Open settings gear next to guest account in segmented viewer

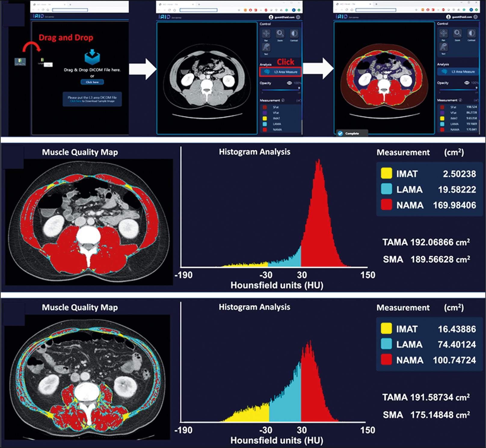point(475,17)
